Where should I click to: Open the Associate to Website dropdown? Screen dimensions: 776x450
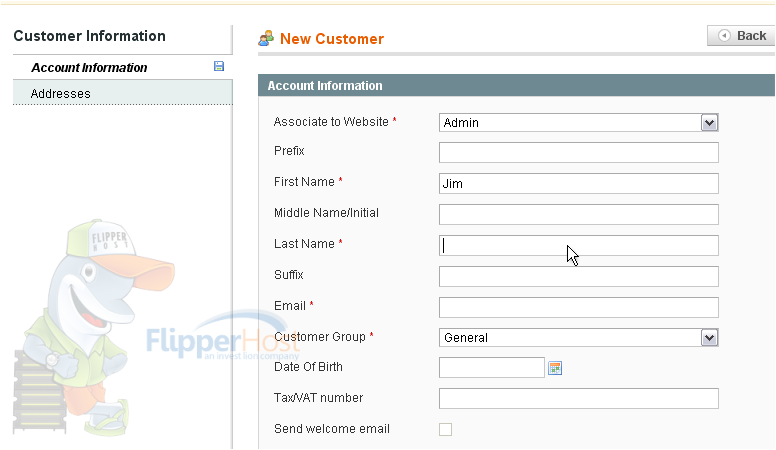coord(579,122)
